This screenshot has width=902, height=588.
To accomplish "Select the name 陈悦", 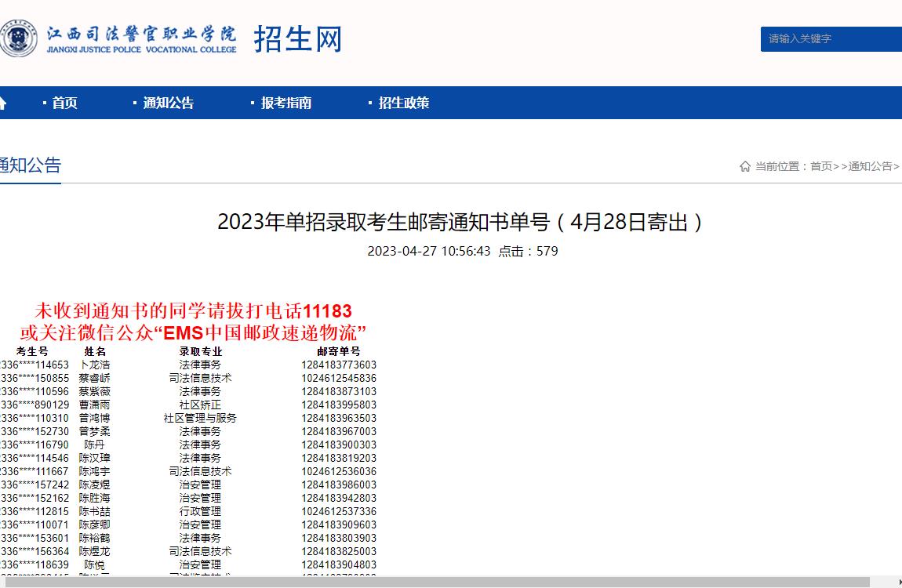I will (95, 564).
